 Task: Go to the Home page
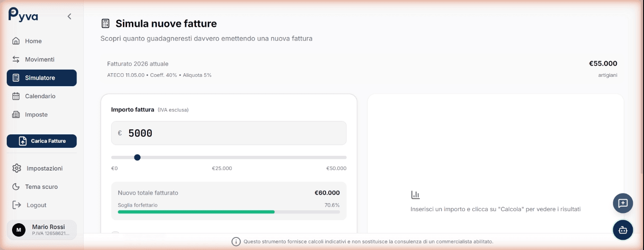pyautogui.click(x=33, y=41)
